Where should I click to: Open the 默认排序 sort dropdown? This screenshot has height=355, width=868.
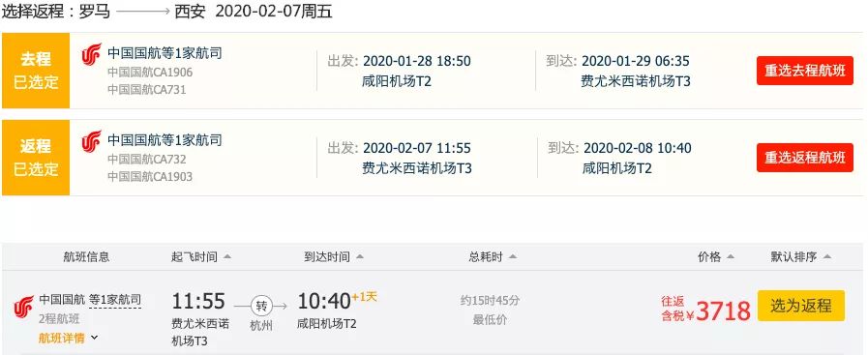tap(801, 257)
